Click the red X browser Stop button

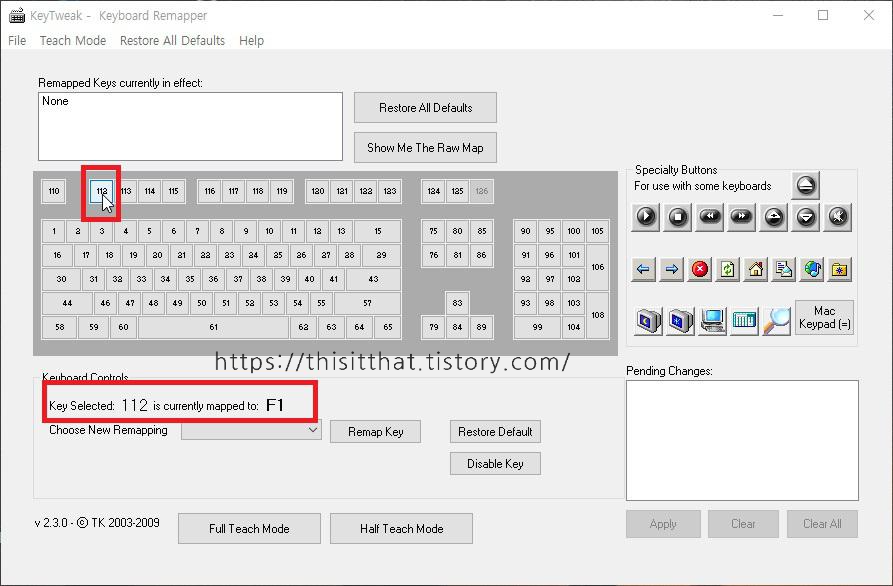click(x=699, y=269)
